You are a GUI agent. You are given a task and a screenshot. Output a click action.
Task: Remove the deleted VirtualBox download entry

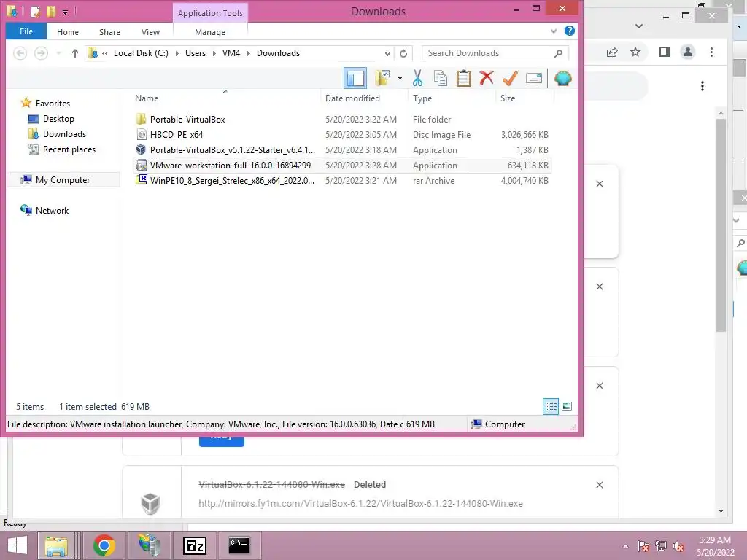click(600, 485)
